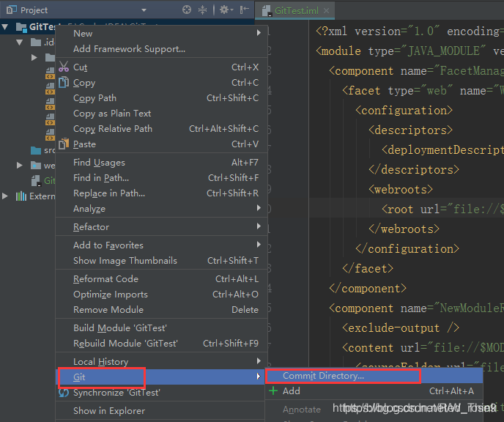504x422 pixels.
Task: Click the </facet> closing tag line
Action: 368,269
